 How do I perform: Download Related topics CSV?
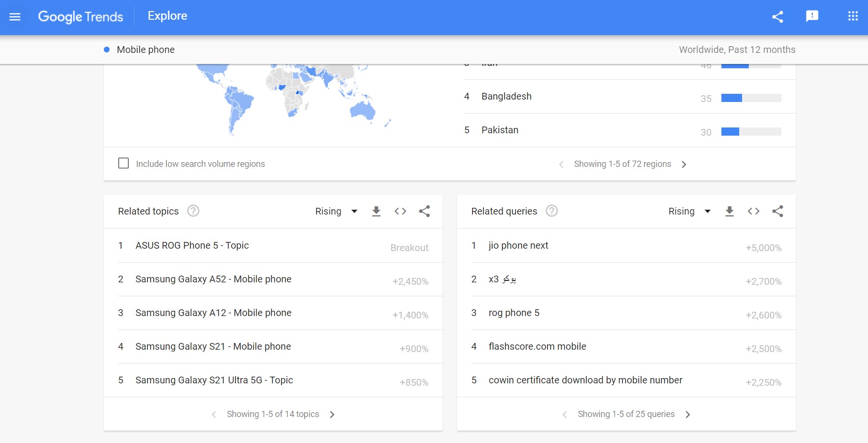point(376,211)
